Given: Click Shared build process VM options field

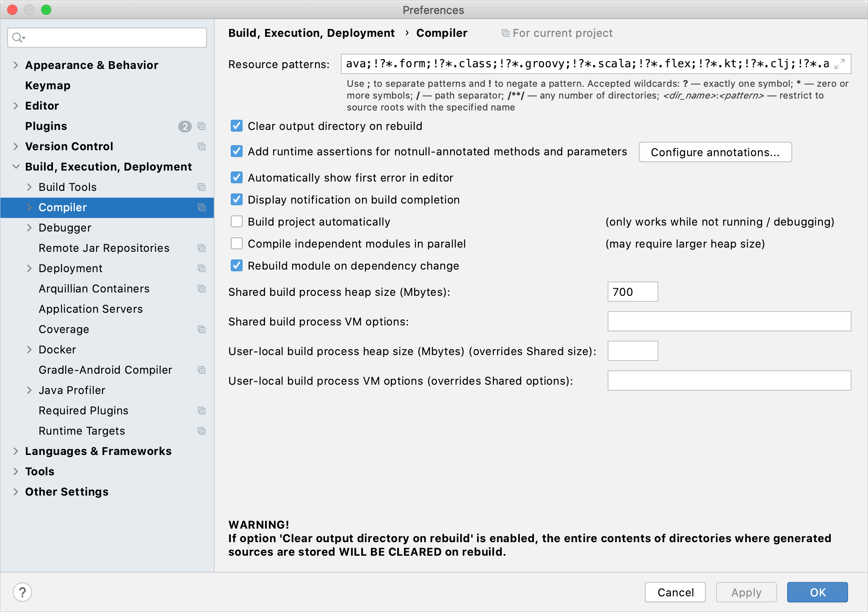Looking at the screenshot, I should pyautogui.click(x=729, y=321).
